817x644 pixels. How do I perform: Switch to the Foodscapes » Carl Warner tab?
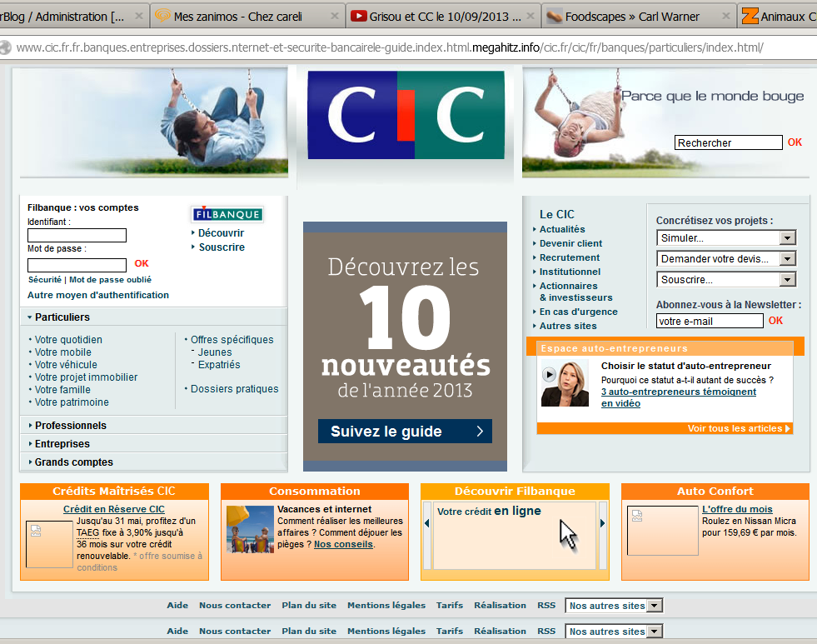point(638,17)
